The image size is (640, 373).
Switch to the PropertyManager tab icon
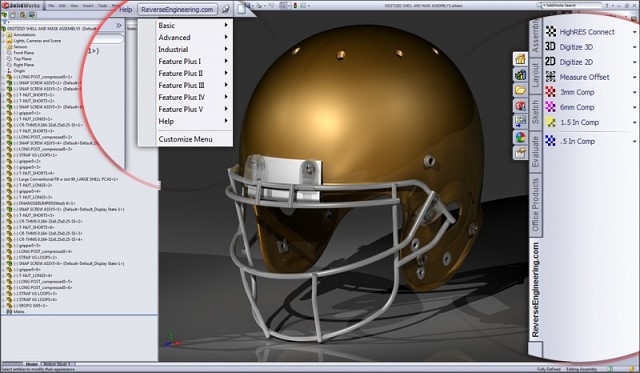pyautogui.click(x=13, y=15)
